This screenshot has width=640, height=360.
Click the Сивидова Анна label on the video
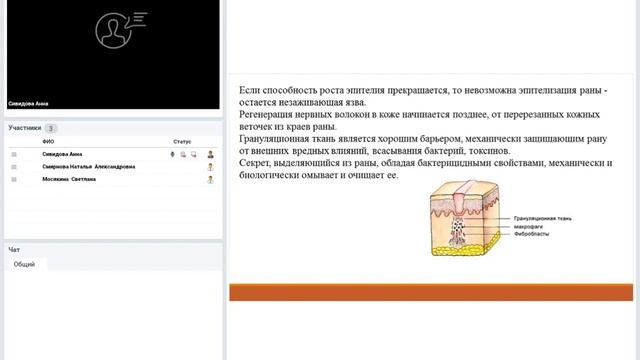pos(28,104)
